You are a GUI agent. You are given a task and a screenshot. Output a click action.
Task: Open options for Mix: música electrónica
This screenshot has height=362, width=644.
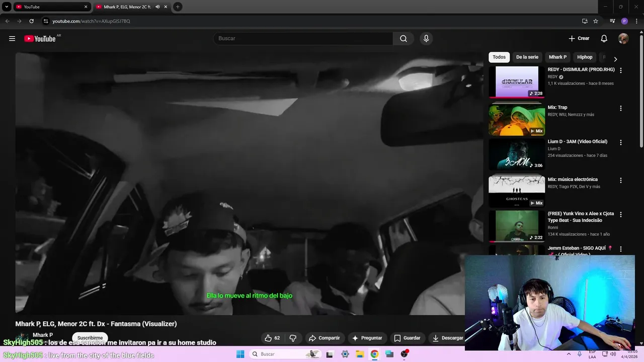point(620,180)
